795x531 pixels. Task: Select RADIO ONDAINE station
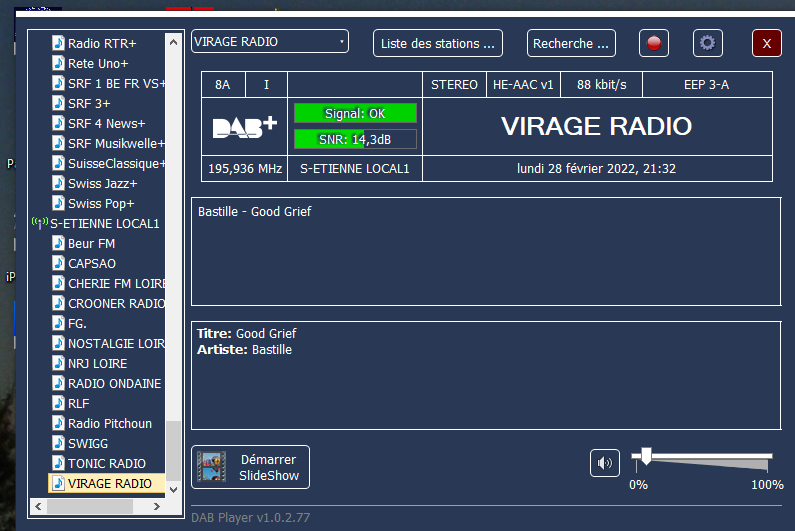[x=115, y=383]
